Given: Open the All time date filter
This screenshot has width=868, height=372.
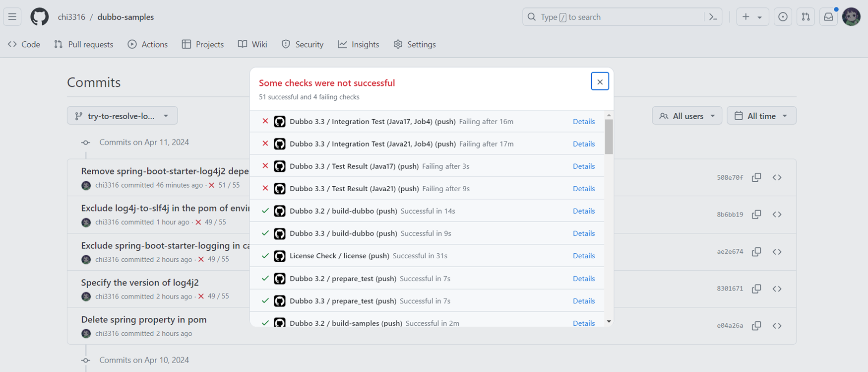Looking at the screenshot, I should tap(761, 116).
